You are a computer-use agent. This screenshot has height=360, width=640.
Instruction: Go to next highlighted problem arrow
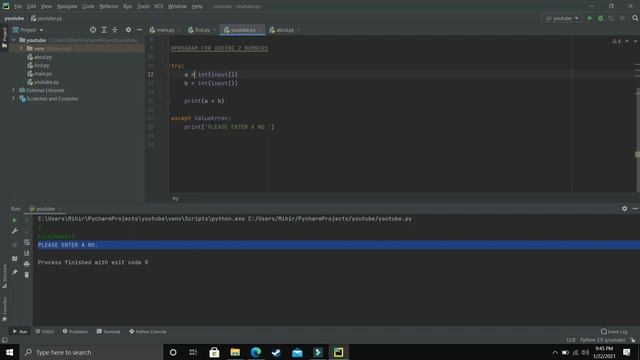coord(636,41)
